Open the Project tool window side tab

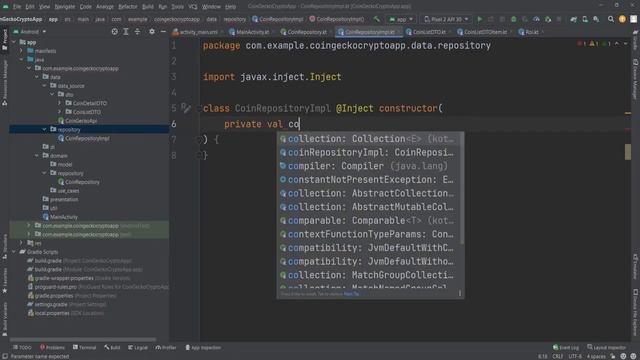(4, 40)
